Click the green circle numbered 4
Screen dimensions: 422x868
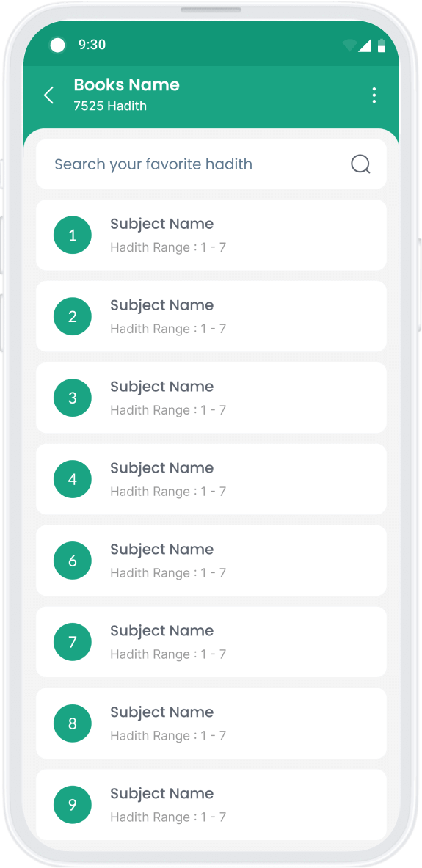click(73, 479)
